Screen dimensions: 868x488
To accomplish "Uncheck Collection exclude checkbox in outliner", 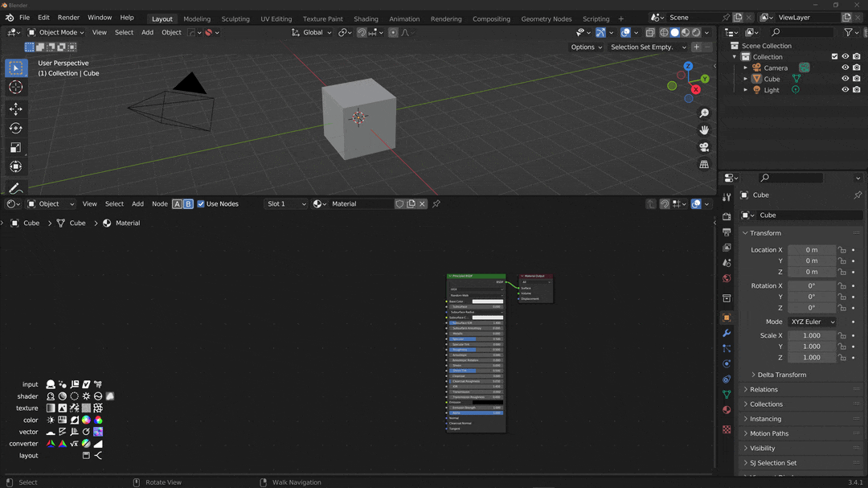I will [835, 56].
